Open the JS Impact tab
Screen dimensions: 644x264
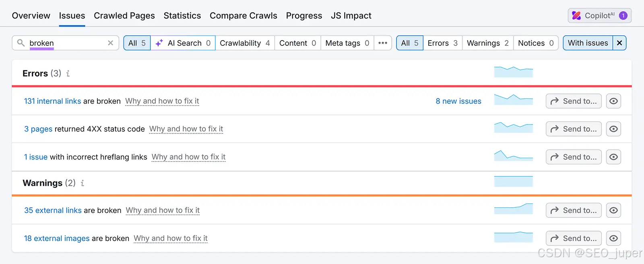[x=351, y=16]
